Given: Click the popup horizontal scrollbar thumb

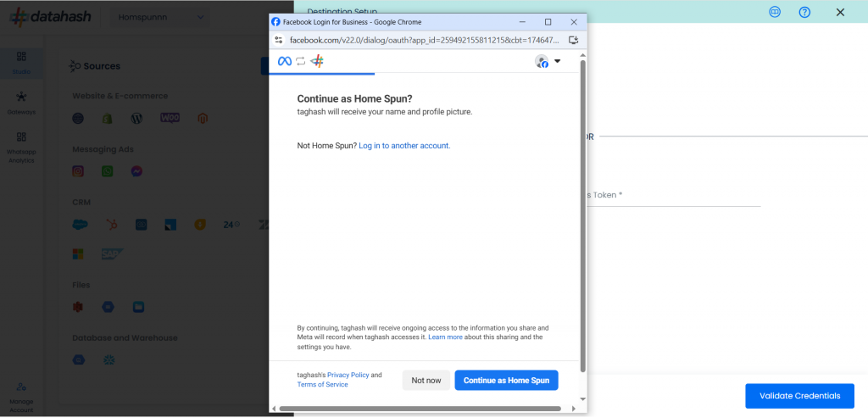Looking at the screenshot, I should (x=420, y=409).
